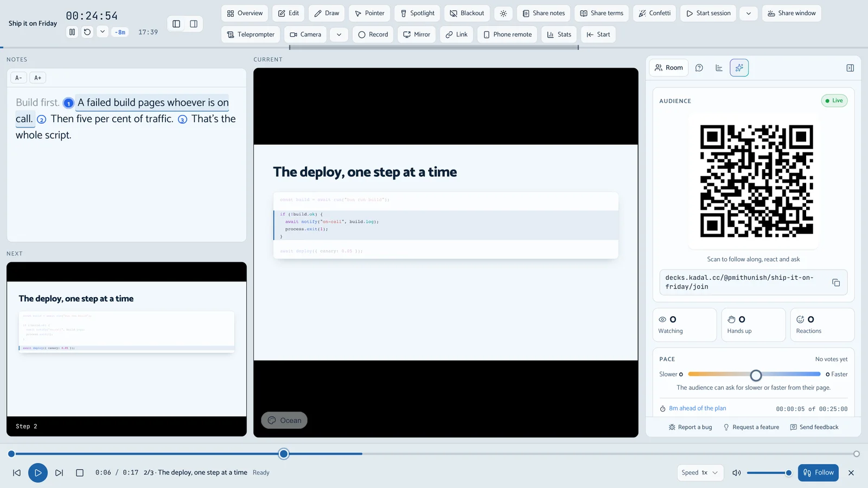This screenshot has width=868, height=488.
Task: Select the Room tab
Action: 669,68
